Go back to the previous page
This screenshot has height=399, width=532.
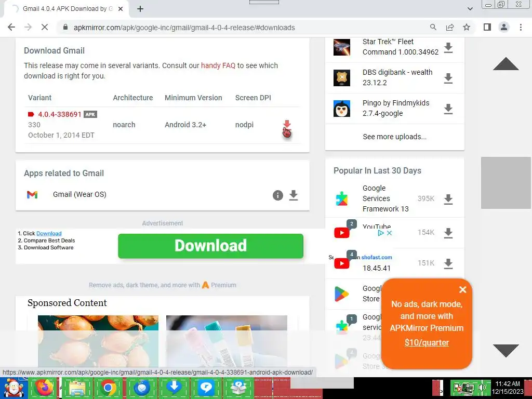pyautogui.click(x=11, y=27)
